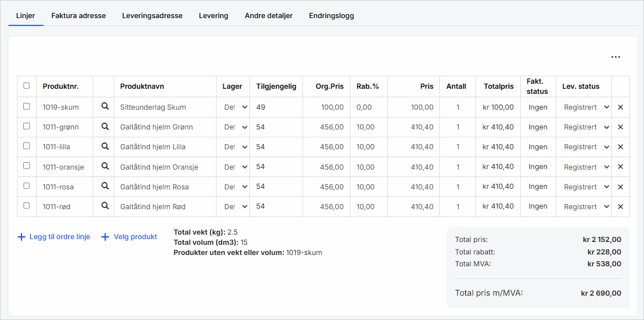Open the three-dot more options menu
The height and width of the screenshot is (320, 644).
pos(615,57)
